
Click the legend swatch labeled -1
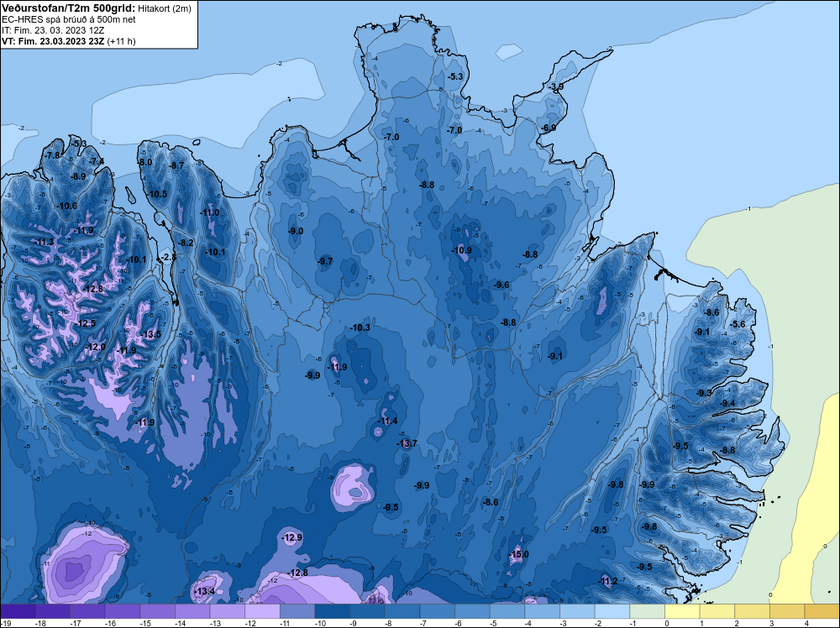pyautogui.click(x=647, y=611)
